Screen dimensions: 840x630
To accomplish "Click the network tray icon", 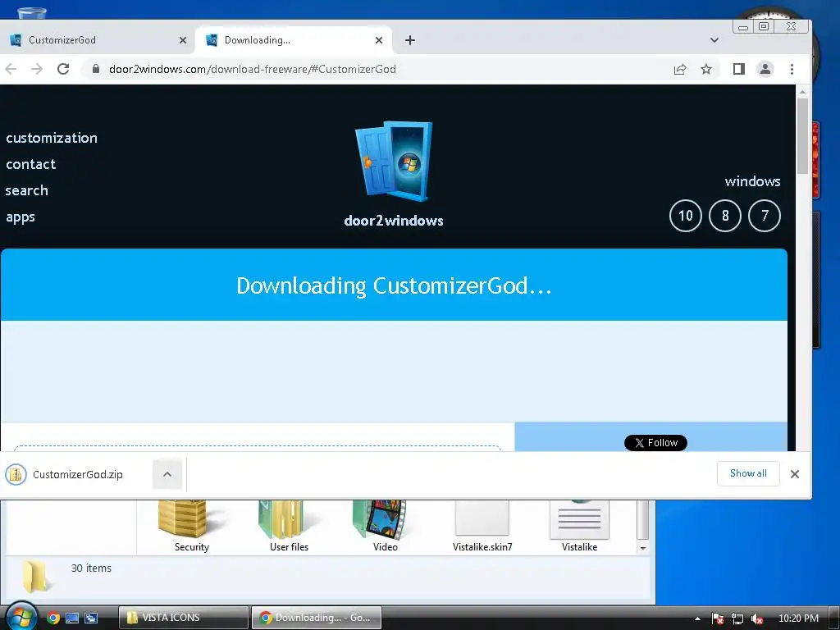I will pos(737,619).
